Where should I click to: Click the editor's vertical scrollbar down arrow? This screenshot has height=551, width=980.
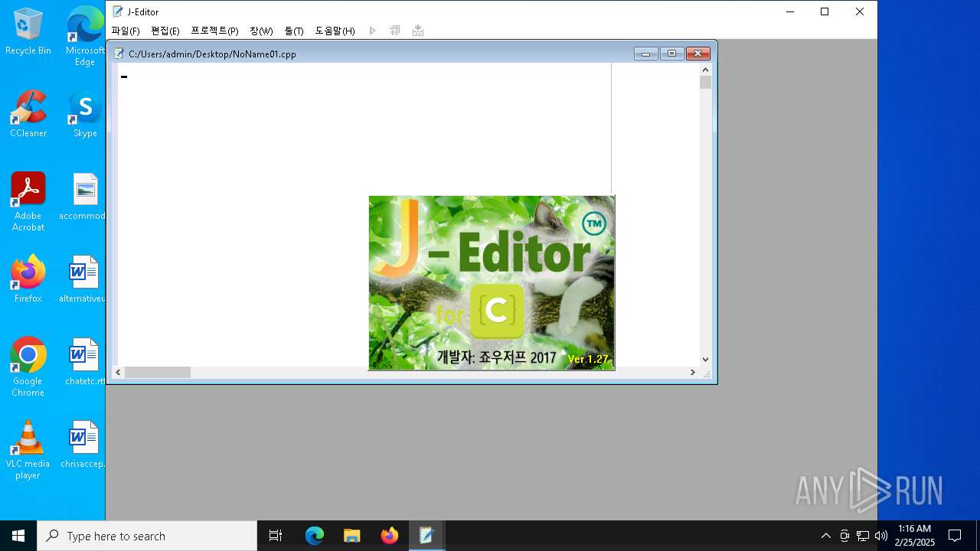click(x=705, y=360)
